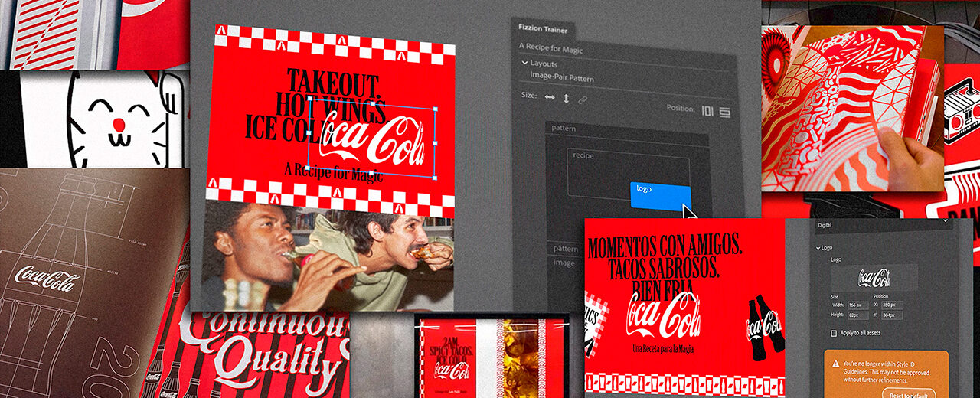Image resolution: width=980 pixels, height=398 pixels.
Task: Toggle the size link chain icon
Action: tap(583, 99)
